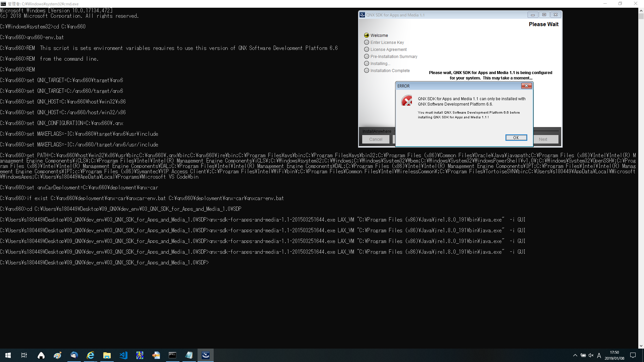Click the QNX installer taskbar icon
Image resolution: width=644 pixels, height=362 pixels.
point(206,355)
